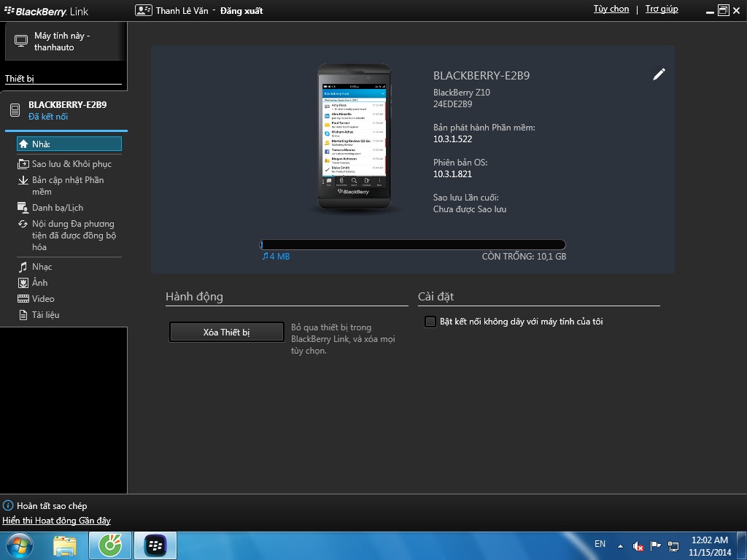Enable Bật kết nối không dây checkbox

tap(430, 322)
